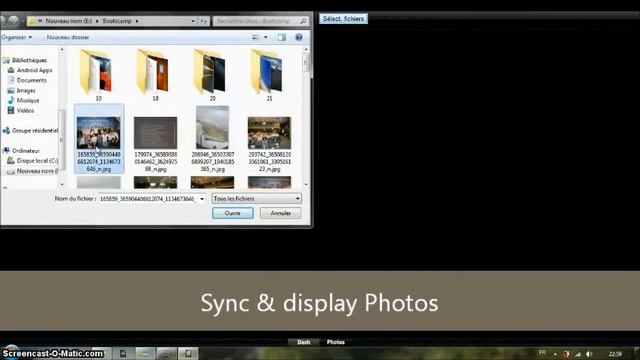Open the Tous les fichiers filter dropdown

click(x=256, y=199)
